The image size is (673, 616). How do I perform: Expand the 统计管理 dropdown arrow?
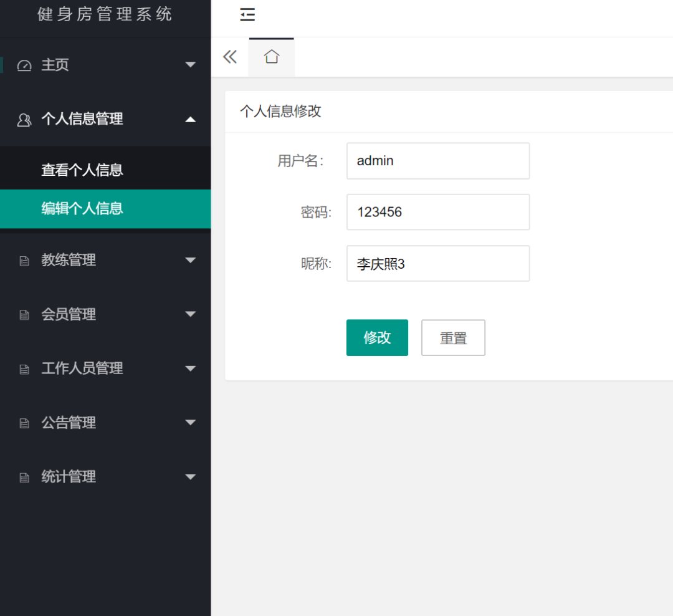click(x=191, y=477)
